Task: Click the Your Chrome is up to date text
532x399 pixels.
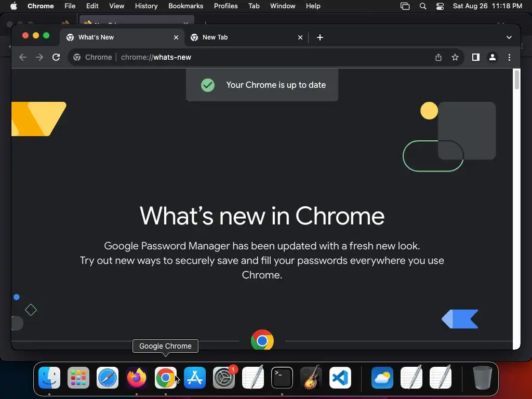Action: 276,85
